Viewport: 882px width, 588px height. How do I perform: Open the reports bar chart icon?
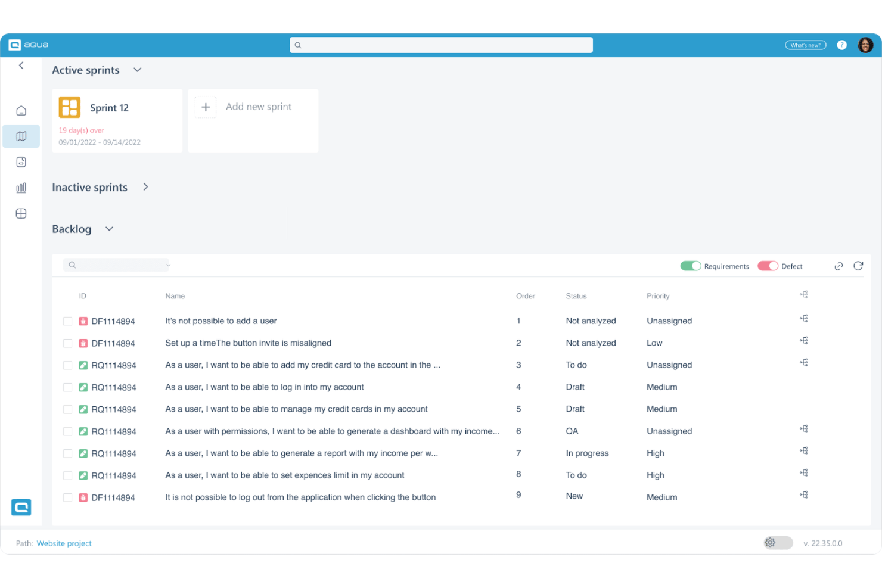tap(21, 188)
